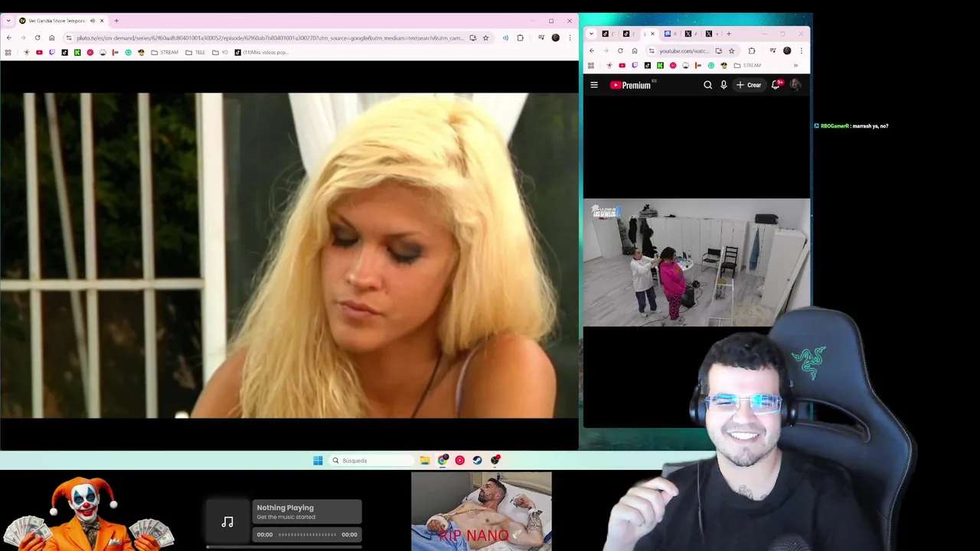Open File Explorer from taskbar

(425, 460)
